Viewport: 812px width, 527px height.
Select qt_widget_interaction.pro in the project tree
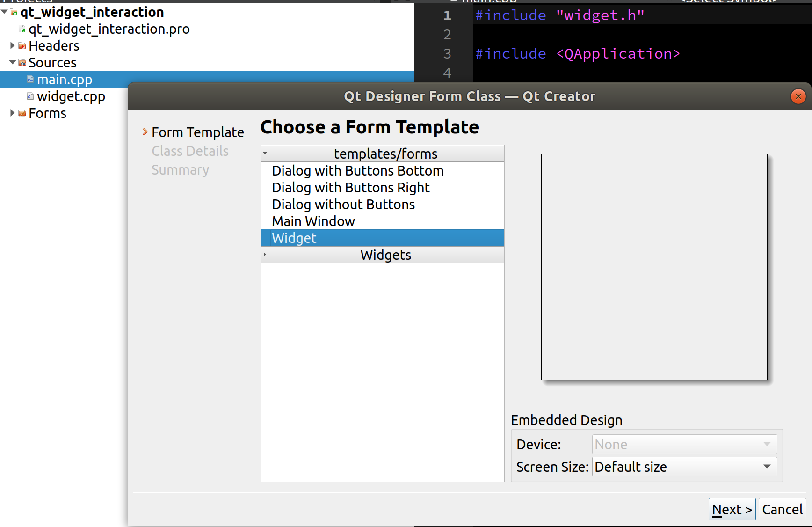click(x=109, y=29)
